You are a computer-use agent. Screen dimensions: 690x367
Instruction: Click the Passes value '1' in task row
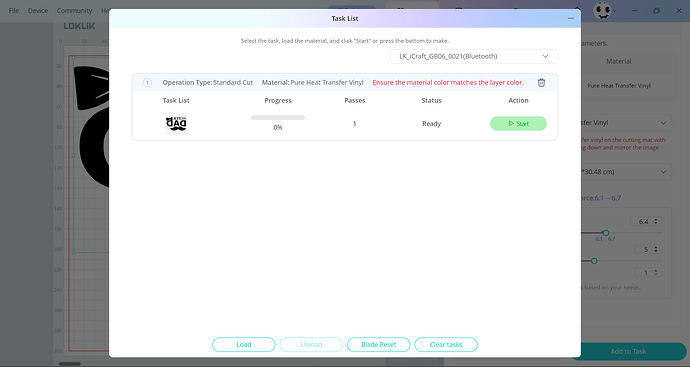click(354, 124)
